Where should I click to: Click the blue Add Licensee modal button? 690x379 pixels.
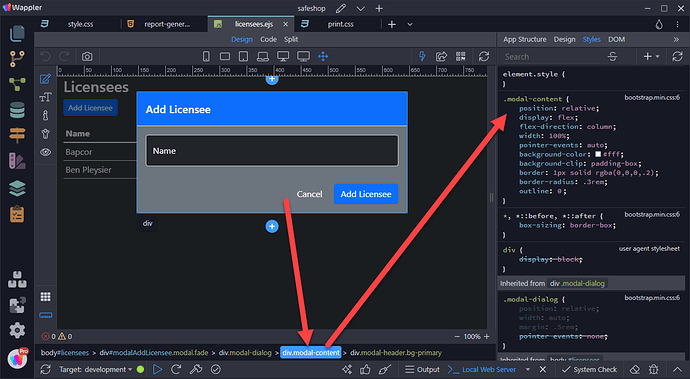(366, 194)
